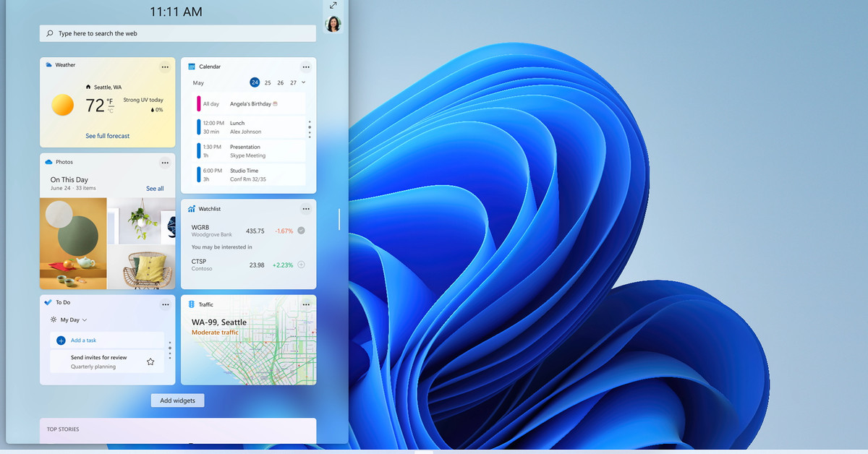Select date 27 in Calendar

click(293, 83)
